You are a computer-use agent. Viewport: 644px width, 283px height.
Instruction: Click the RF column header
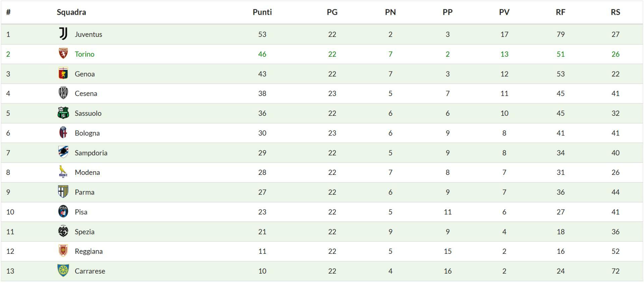560,12
